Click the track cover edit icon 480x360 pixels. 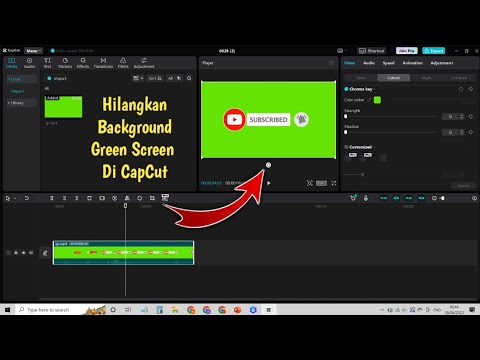coord(45,253)
